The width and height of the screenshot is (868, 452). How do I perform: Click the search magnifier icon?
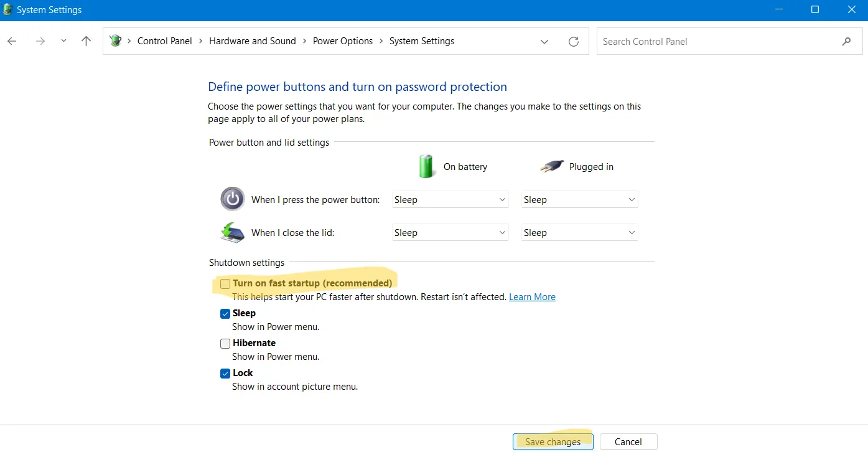pos(846,41)
